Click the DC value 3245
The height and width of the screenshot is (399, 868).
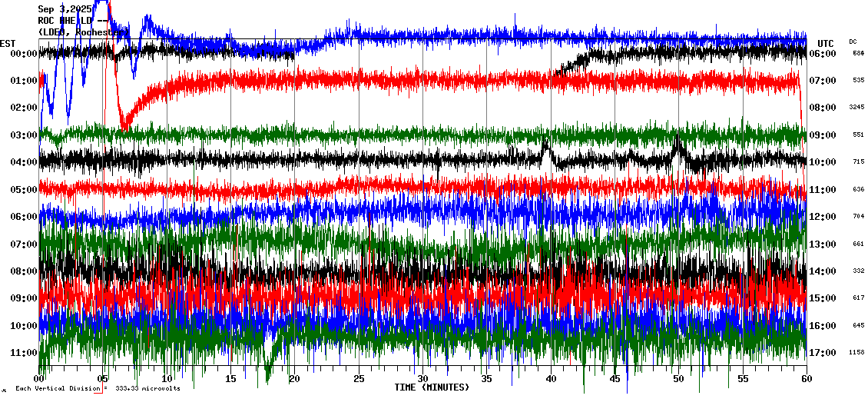coord(857,108)
